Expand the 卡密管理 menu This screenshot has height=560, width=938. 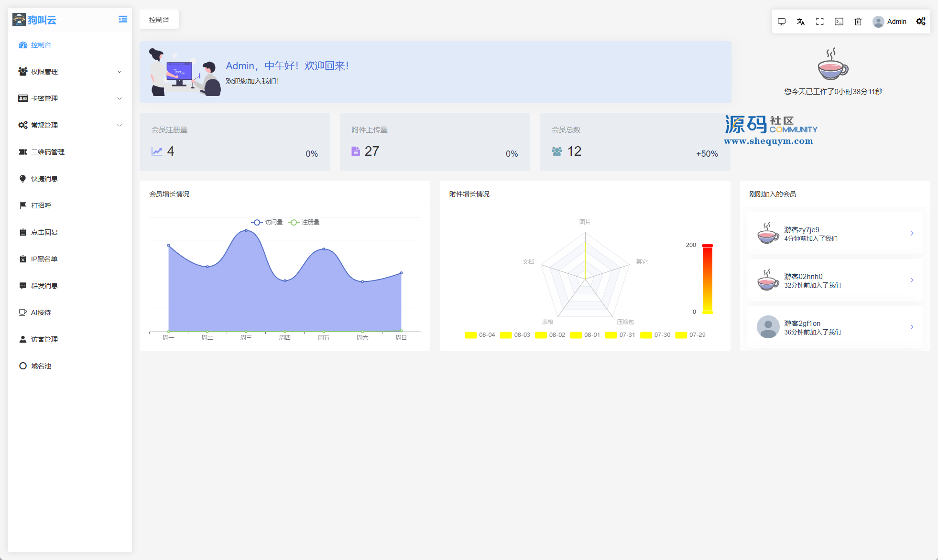pyautogui.click(x=69, y=98)
